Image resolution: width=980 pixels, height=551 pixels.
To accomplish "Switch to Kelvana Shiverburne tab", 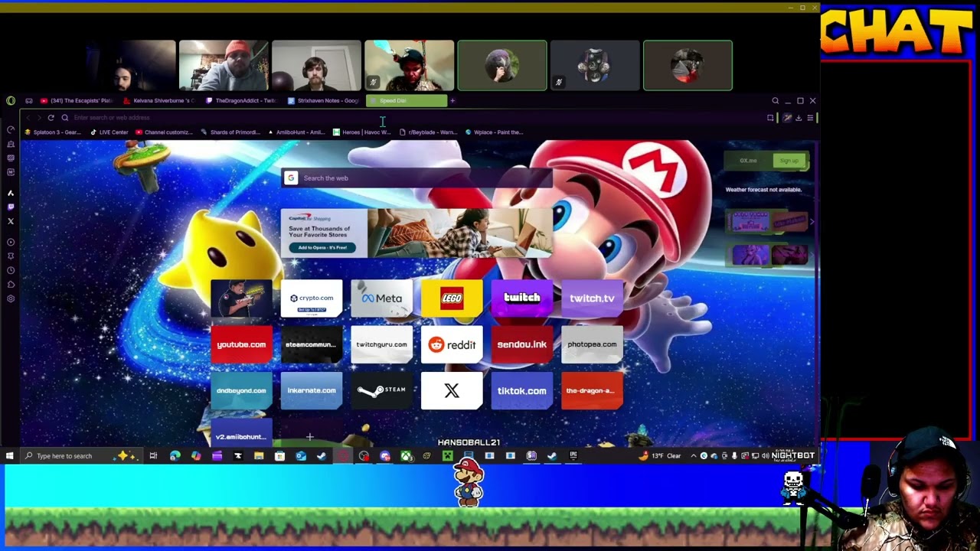I will click(159, 100).
